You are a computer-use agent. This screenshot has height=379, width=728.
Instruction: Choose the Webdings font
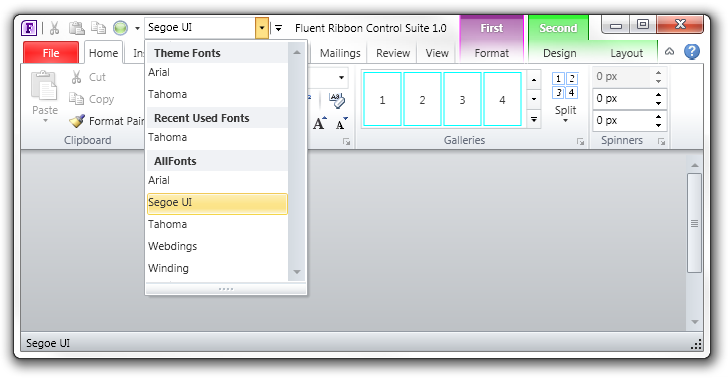point(217,246)
